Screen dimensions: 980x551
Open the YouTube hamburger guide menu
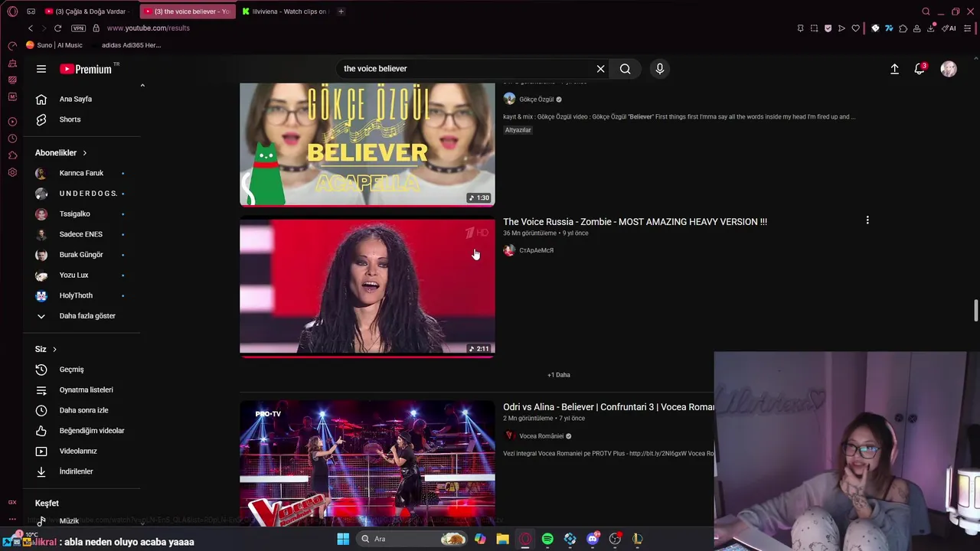coord(41,69)
